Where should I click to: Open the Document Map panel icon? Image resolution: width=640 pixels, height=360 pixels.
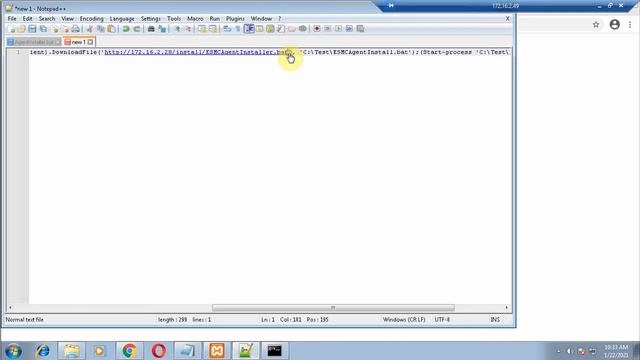point(270,29)
